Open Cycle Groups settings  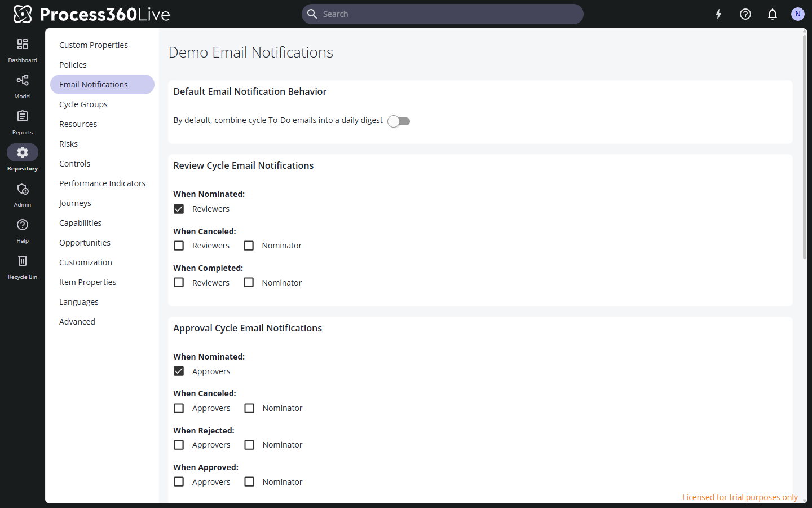coord(102,104)
